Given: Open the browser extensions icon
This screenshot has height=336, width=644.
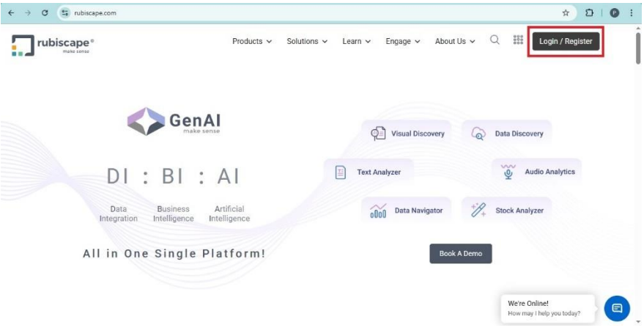Looking at the screenshot, I should click(x=589, y=13).
